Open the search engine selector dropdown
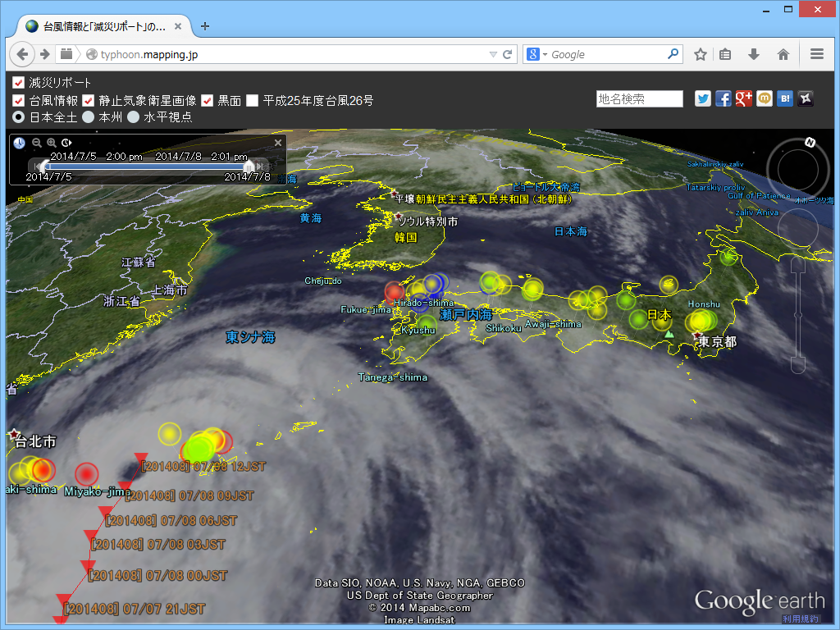The image size is (840, 630). click(x=546, y=54)
